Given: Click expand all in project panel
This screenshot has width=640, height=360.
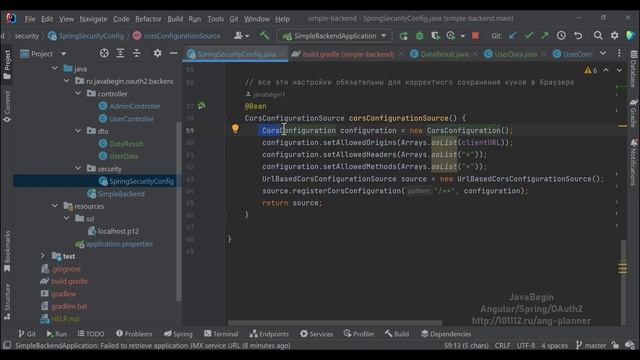Looking at the screenshot, I should [120, 53].
